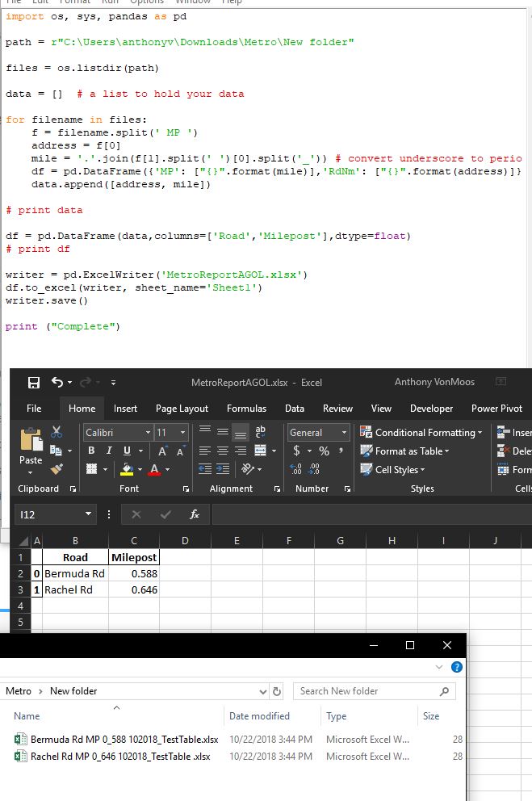Image resolution: width=532 pixels, height=801 pixels.
Task: Click the Decrease Decimal icon
Action: point(314,469)
